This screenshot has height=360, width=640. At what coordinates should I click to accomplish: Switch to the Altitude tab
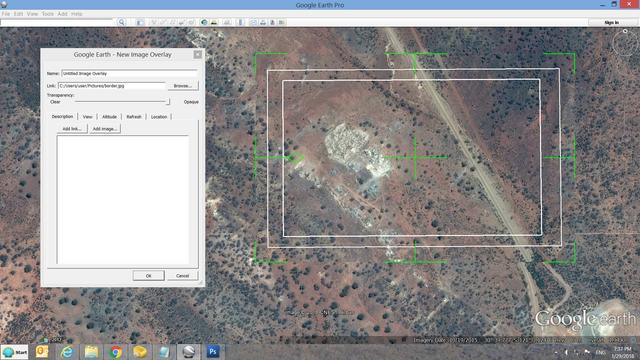[x=109, y=117]
